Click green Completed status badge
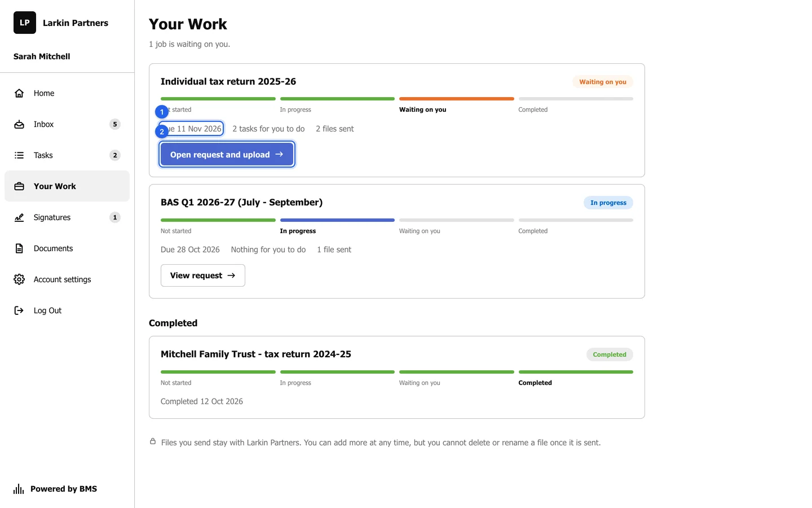Screen dimensions: 812x508 (x=610, y=354)
